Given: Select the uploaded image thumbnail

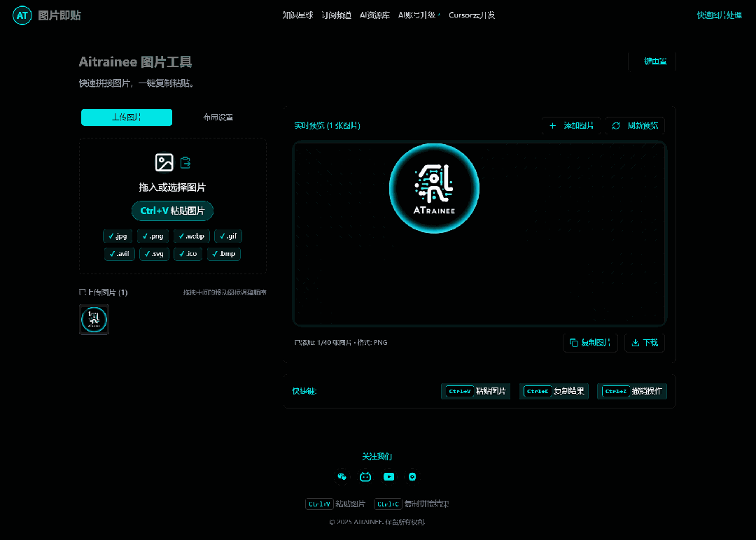Looking at the screenshot, I should [x=94, y=320].
